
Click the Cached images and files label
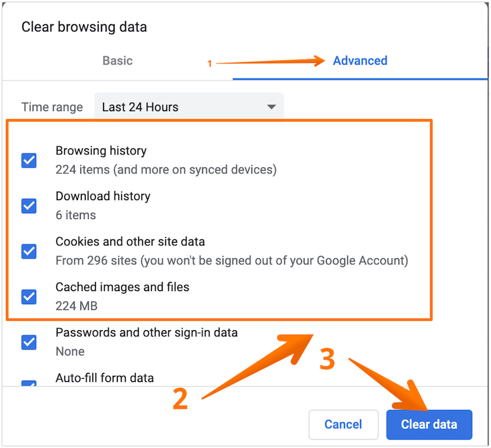click(122, 287)
